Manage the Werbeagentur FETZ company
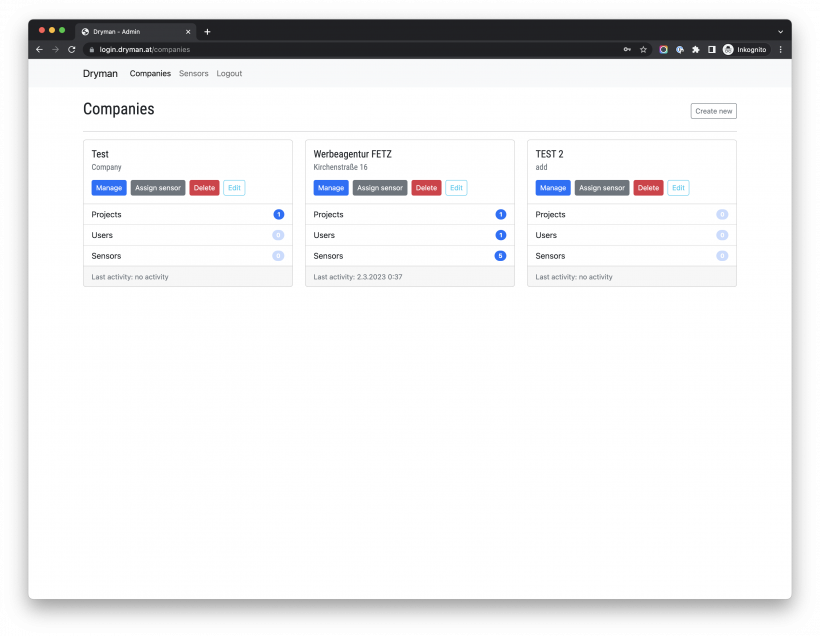 click(331, 188)
